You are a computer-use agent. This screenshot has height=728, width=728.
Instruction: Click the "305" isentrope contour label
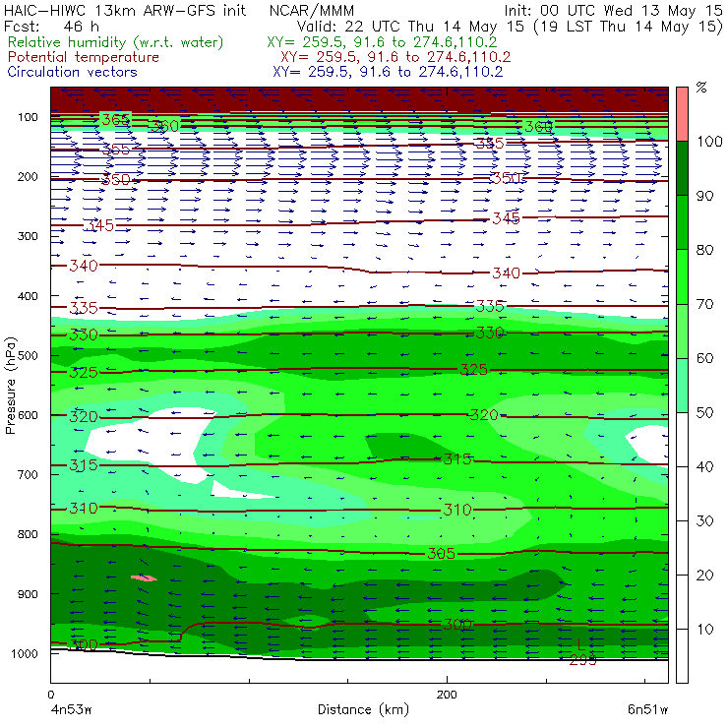point(441,554)
